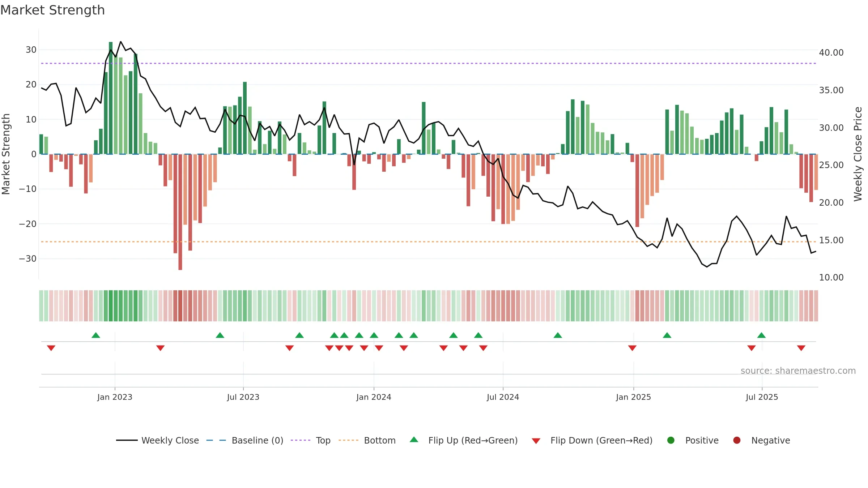Image resolution: width=868 pixels, height=488 pixels.
Task: Click the purple dotted Top threshold line
Action: tap(429, 63)
